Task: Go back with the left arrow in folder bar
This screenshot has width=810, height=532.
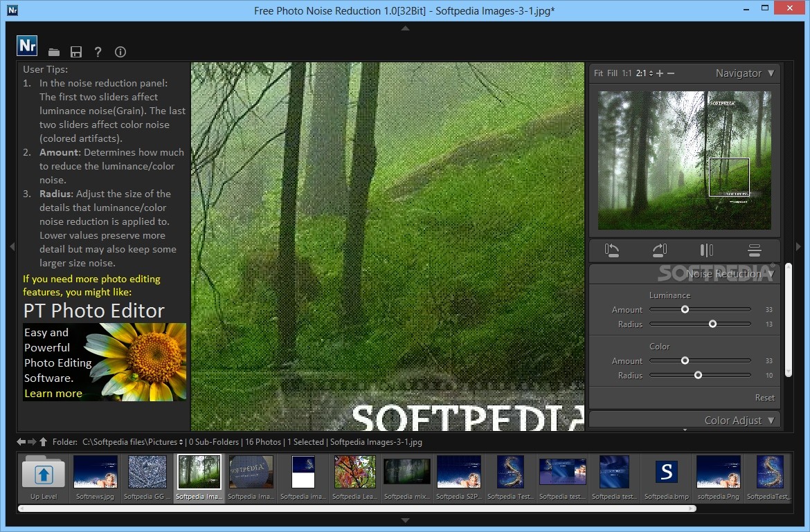Action: coord(21,441)
